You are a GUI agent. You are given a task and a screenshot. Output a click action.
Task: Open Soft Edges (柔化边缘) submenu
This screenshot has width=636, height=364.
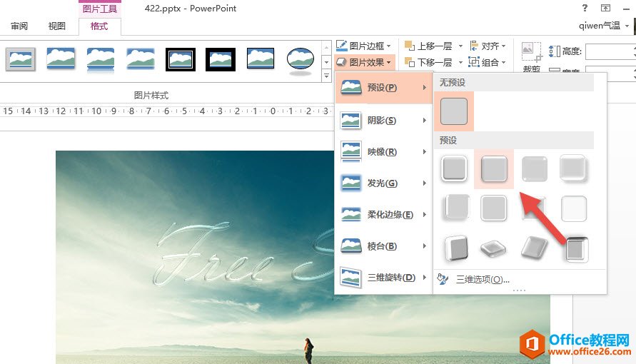coord(383,215)
